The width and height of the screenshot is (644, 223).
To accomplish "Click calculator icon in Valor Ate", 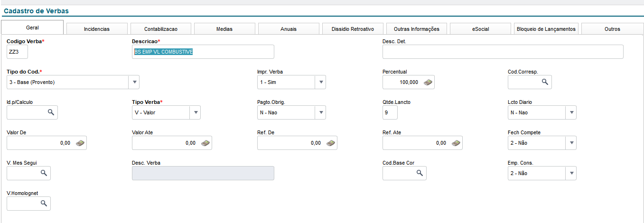I will (205, 143).
